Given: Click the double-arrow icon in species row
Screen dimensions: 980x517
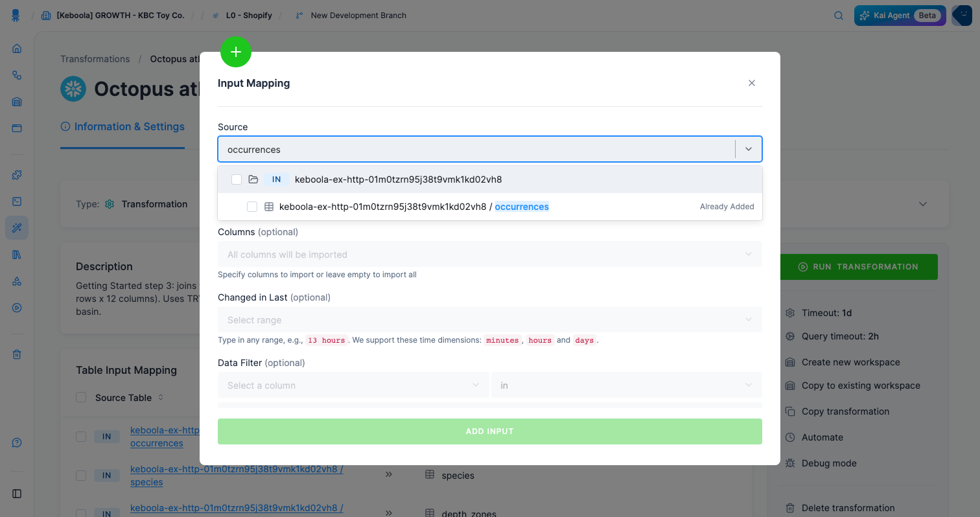Looking at the screenshot, I should click(389, 475).
